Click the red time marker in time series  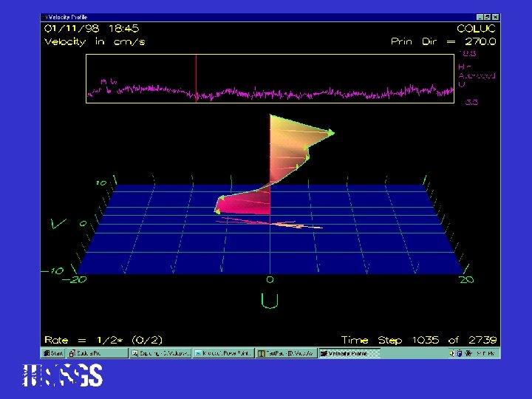pyautogui.click(x=196, y=78)
